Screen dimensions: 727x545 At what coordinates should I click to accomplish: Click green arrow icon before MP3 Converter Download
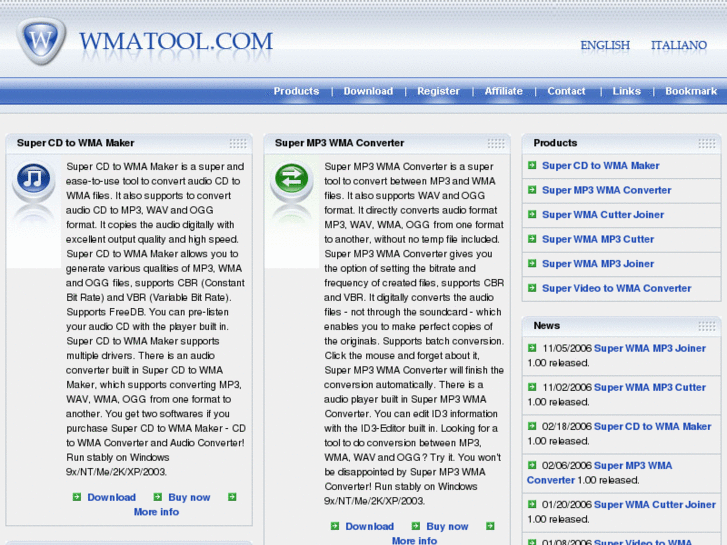335,526
